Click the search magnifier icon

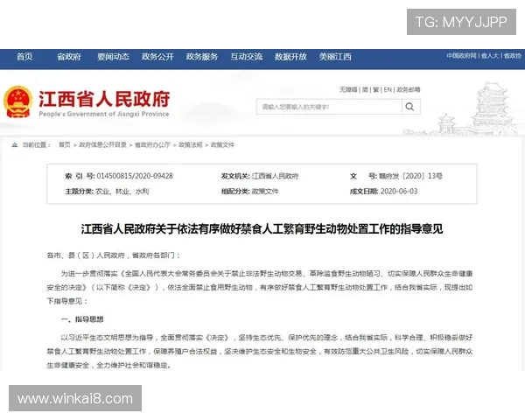coord(409,107)
